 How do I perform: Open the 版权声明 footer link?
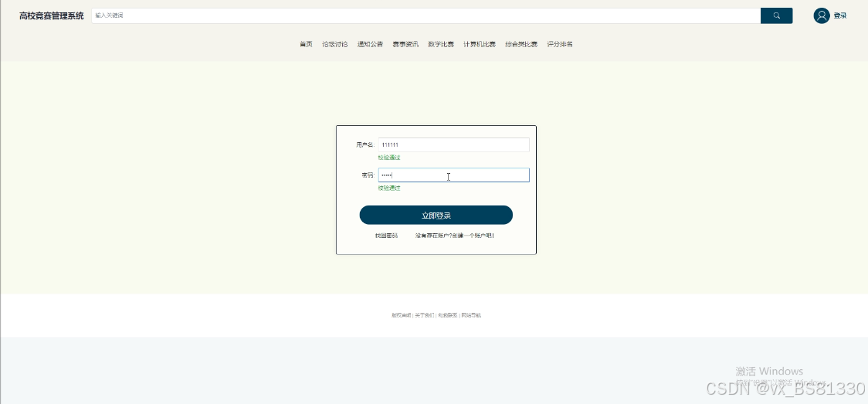[401, 315]
